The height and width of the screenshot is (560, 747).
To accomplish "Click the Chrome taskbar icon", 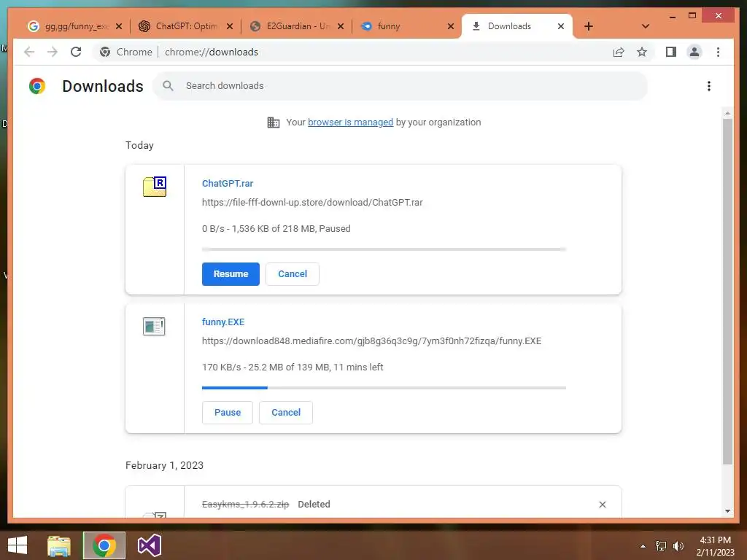I will click(104, 545).
